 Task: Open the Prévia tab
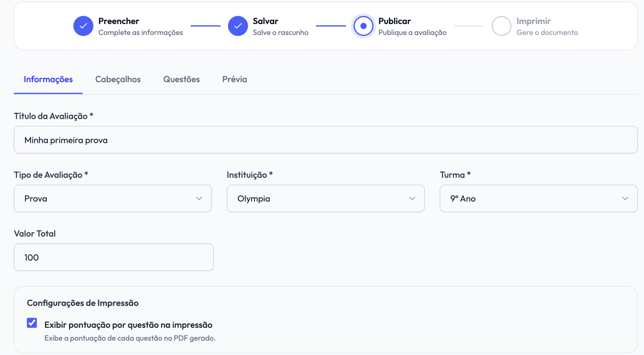(x=235, y=79)
